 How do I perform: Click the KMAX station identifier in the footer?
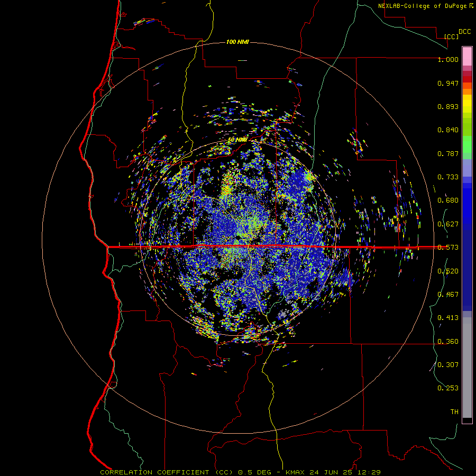pyautogui.click(x=295, y=472)
